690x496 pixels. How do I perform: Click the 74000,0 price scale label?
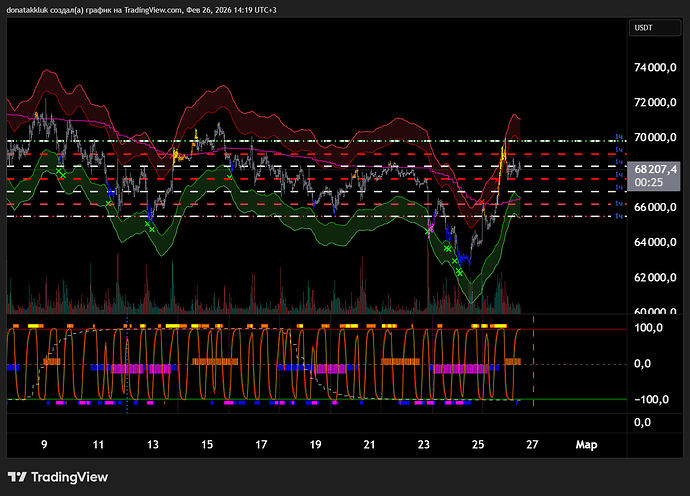coord(655,68)
